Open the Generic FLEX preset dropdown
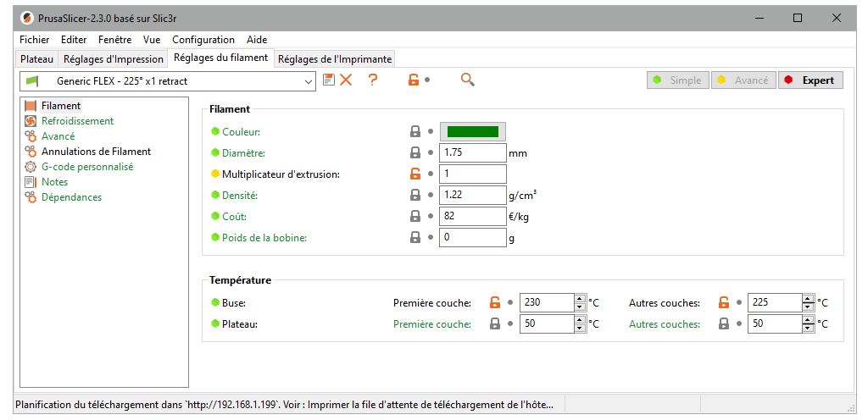868x420 pixels. [x=308, y=81]
